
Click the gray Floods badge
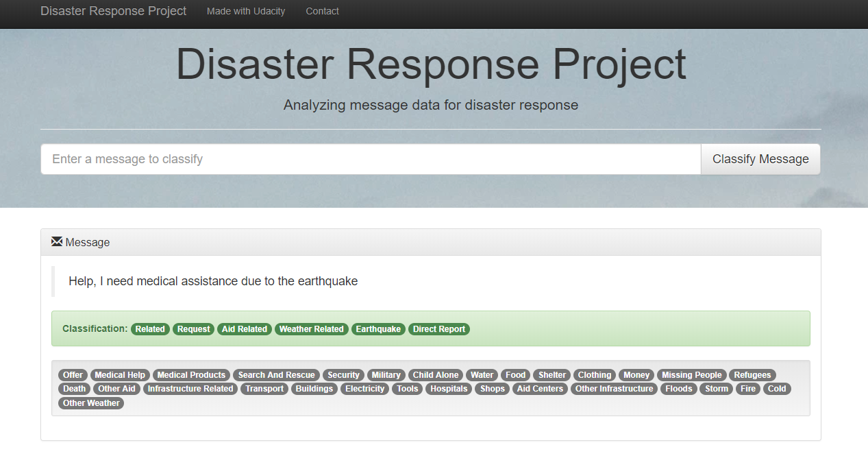point(679,389)
